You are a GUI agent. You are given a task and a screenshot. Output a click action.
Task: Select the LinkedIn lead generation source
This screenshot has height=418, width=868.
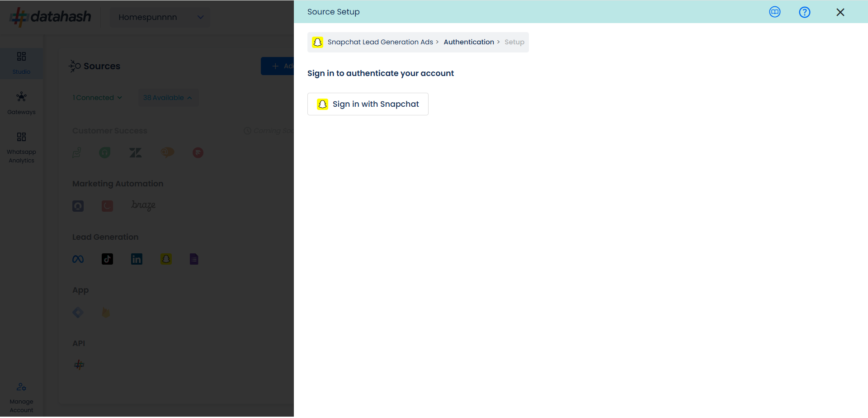pyautogui.click(x=137, y=259)
